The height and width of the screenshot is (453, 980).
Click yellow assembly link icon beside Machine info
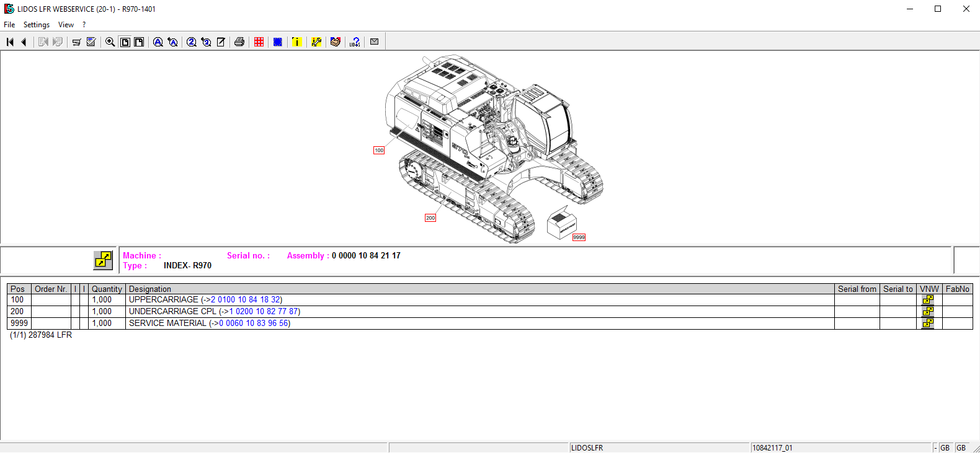pyautogui.click(x=103, y=260)
